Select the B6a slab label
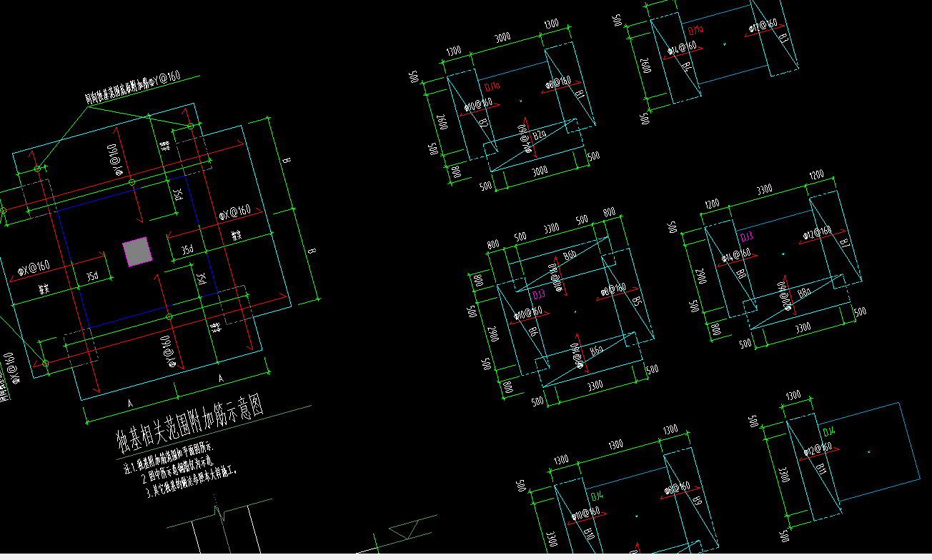The width and height of the screenshot is (932, 560). pyautogui.click(x=597, y=349)
